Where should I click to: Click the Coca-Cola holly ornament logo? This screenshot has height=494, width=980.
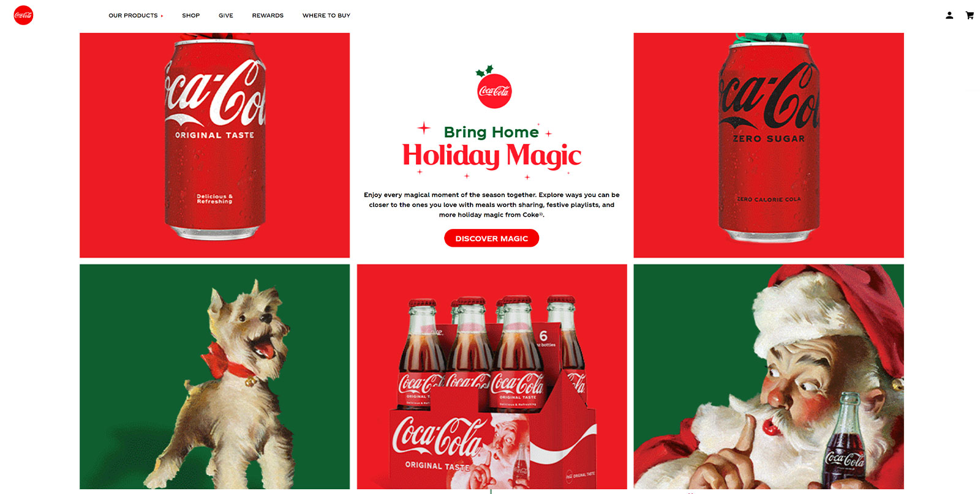click(x=494, y=87)
